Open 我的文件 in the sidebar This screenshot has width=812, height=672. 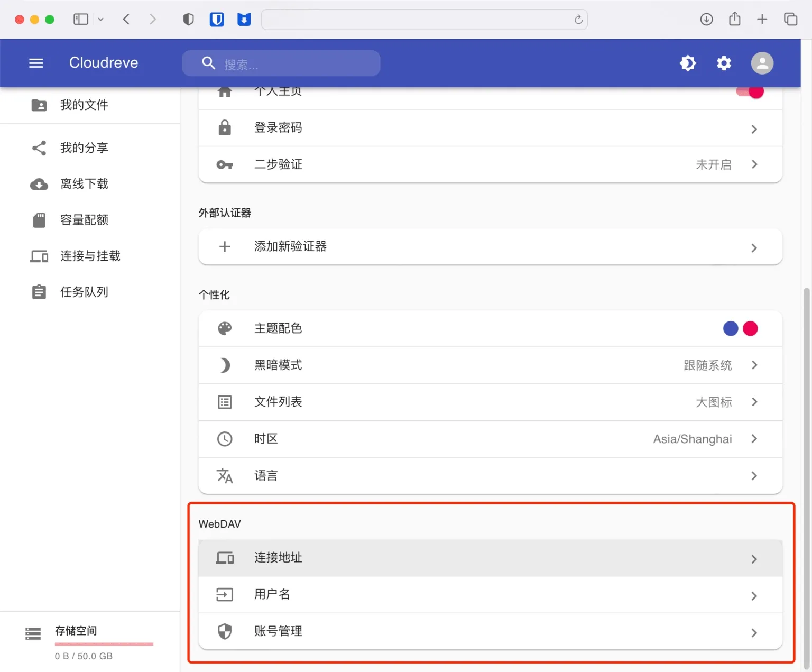[90, 105]
